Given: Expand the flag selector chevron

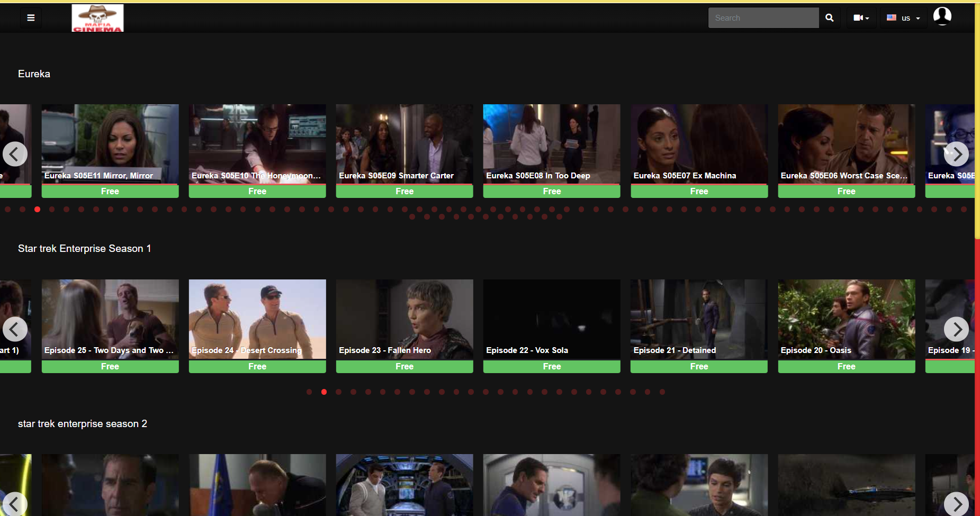Looking at the screenshot, I should 918,17.
